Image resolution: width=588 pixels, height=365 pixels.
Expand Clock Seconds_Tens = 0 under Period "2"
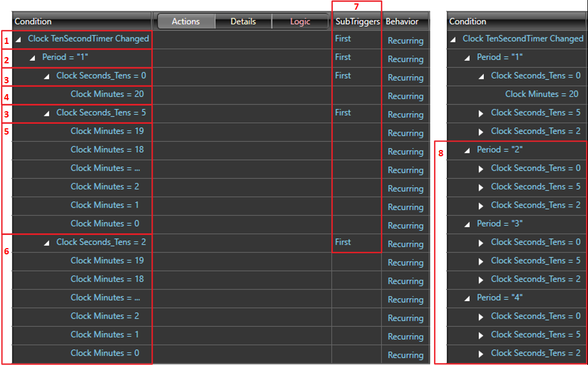tap(481, 169)
